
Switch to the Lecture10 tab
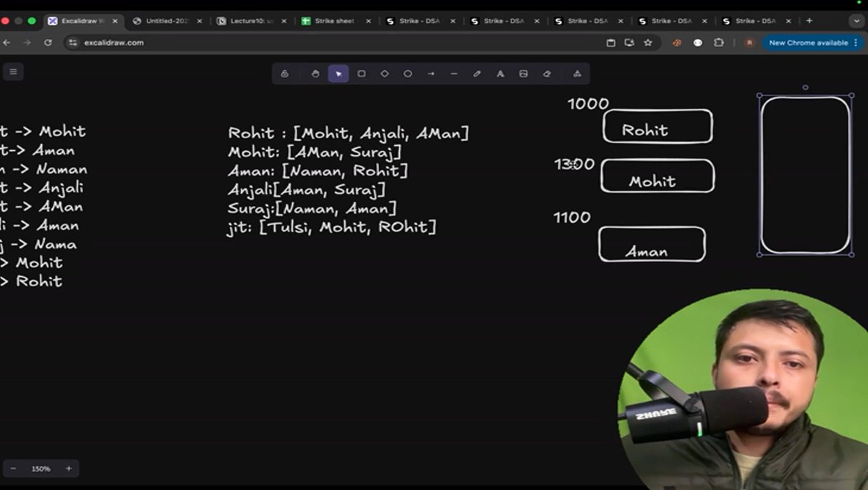252,21
